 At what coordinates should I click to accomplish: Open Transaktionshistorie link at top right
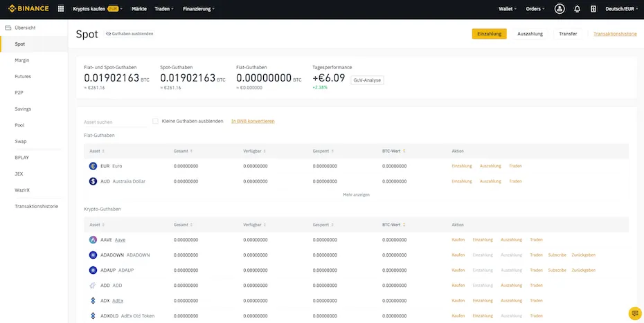[x=615, y=34]
